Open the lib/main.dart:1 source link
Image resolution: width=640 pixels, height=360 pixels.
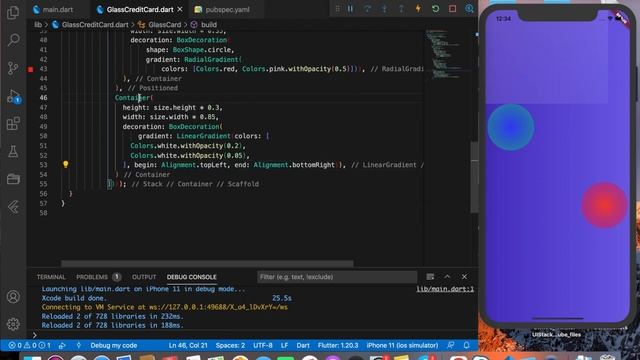pyautogui.click(x=445, y=289)
